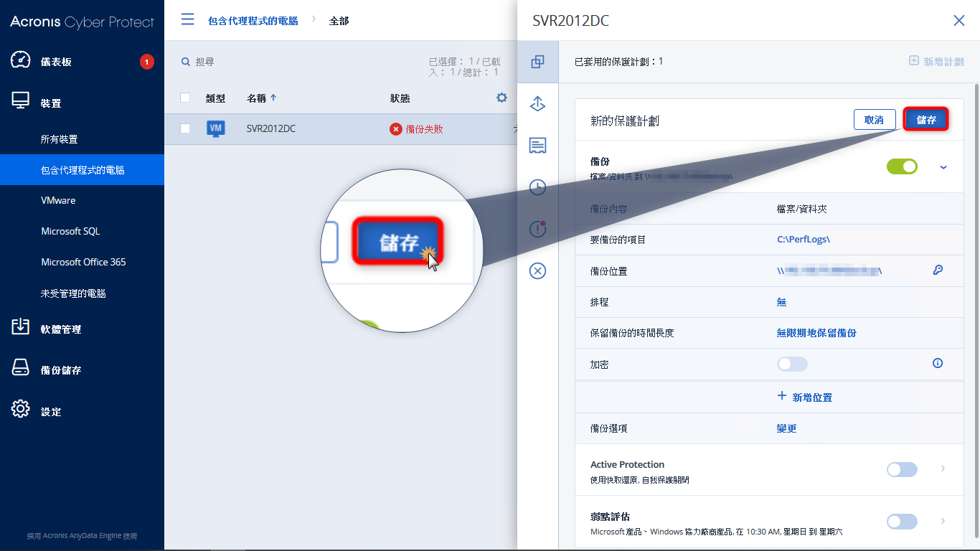This screenshot has height=551, width=980.
Task: Click the 儲存 save button
Action: click(x=926, y=120)
